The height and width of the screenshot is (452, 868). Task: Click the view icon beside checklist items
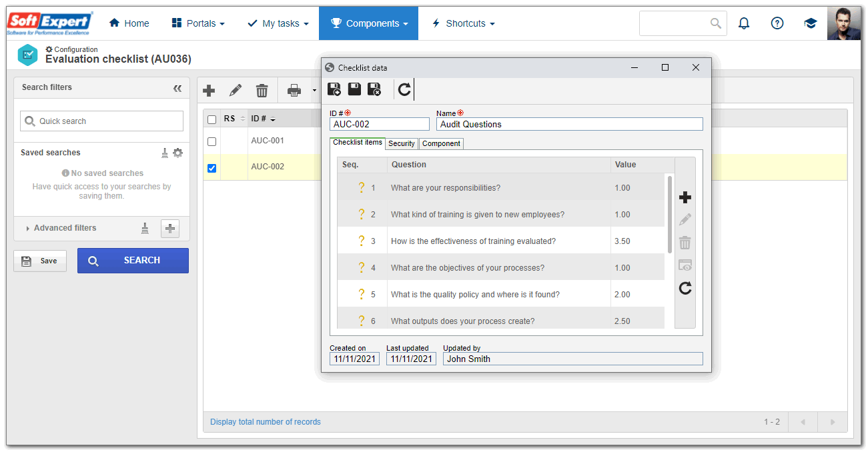pos(685,265)
